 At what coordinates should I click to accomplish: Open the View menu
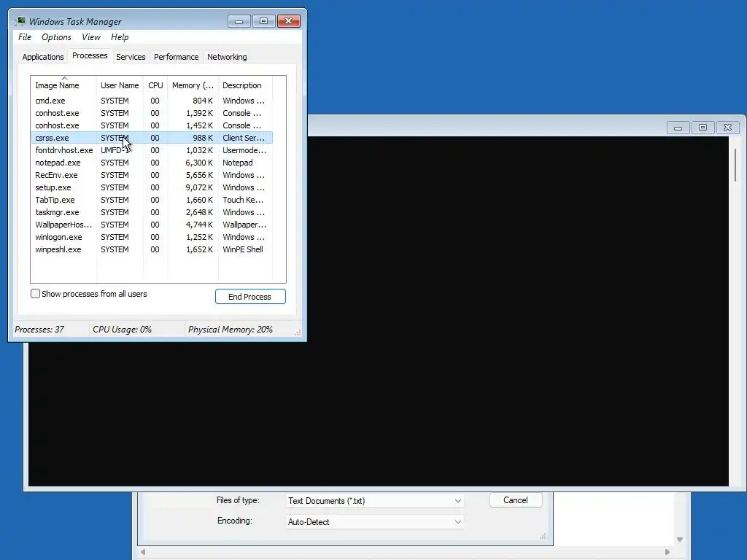91,37
